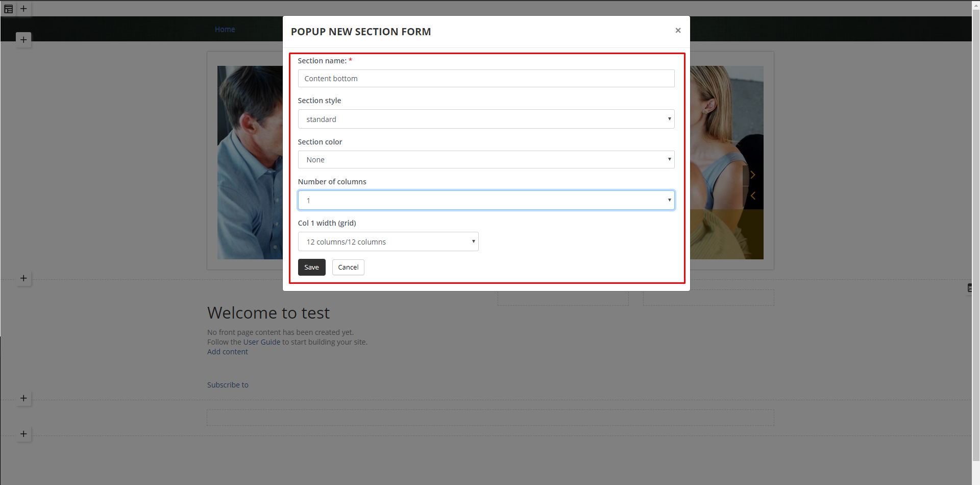Click into the Section name input field
Image resolution: width=980 pixels, height=485 pixels.
point(486,79)
